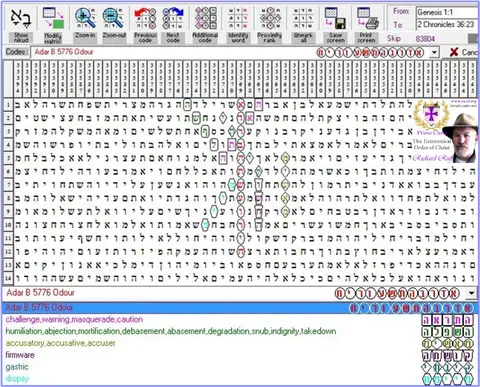
Task: Click the diamond-marked letters beside the gastric entry
Action: [x=448, y=367]
